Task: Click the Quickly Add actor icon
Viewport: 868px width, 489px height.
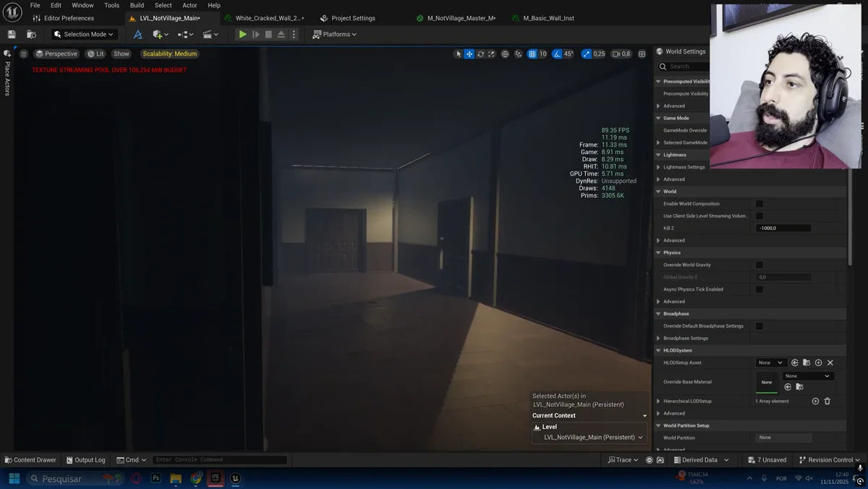Action: 158,33
